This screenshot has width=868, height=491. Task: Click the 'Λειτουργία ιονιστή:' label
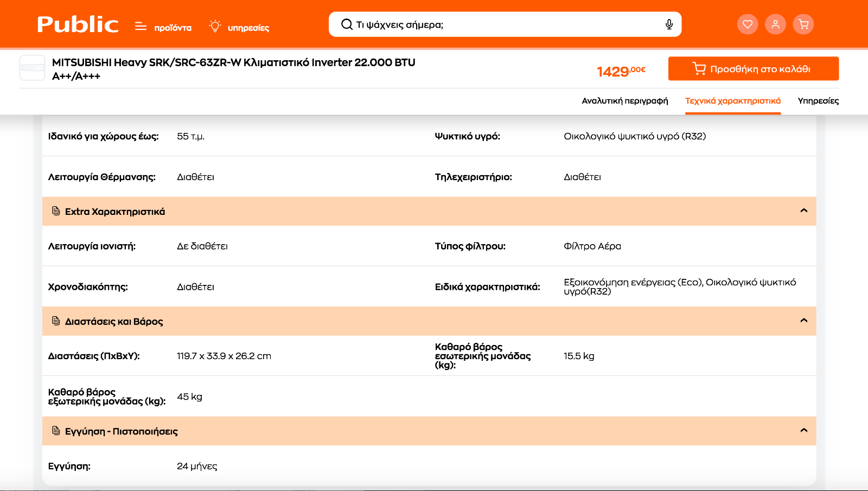click(92, 246)
